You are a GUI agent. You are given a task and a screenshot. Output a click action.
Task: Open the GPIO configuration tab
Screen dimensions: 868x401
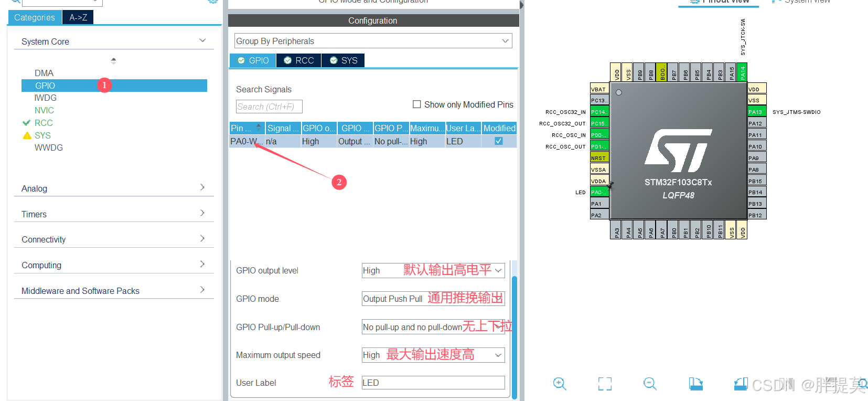tap(253, 60)
